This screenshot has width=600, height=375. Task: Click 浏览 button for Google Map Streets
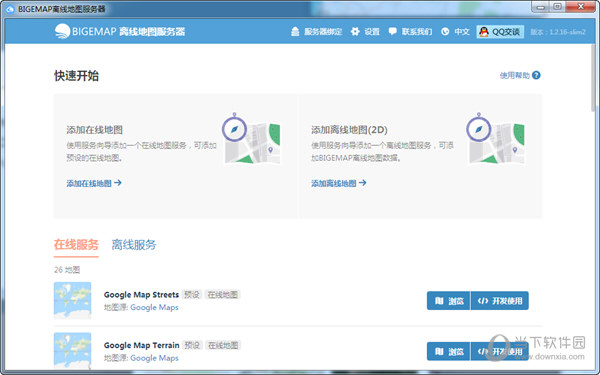click(448, 301)
